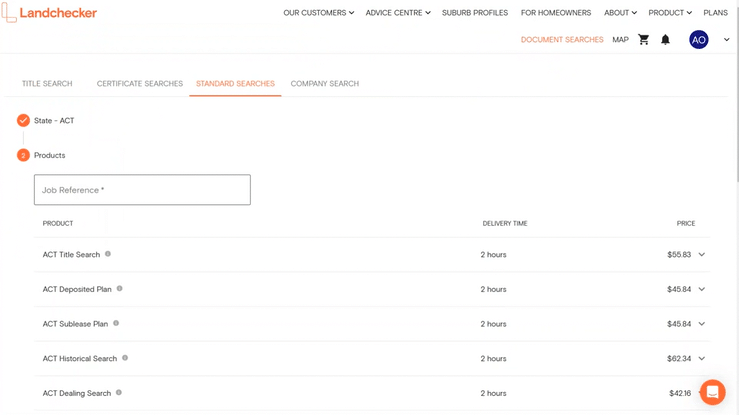
Task: Select the ACT Deposited Plan product name
Action: [77, 289]
